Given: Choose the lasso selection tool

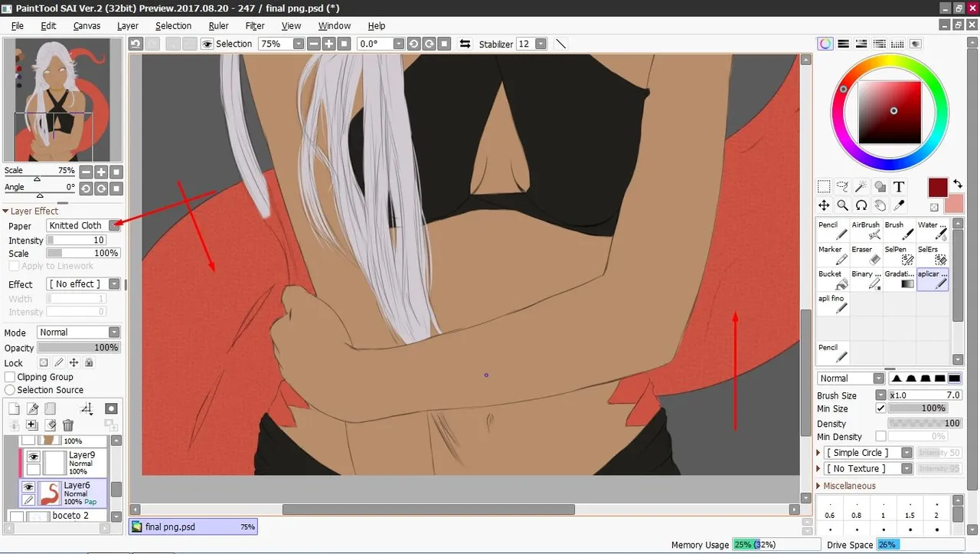Looking at the screenshot, I should 842,186.
